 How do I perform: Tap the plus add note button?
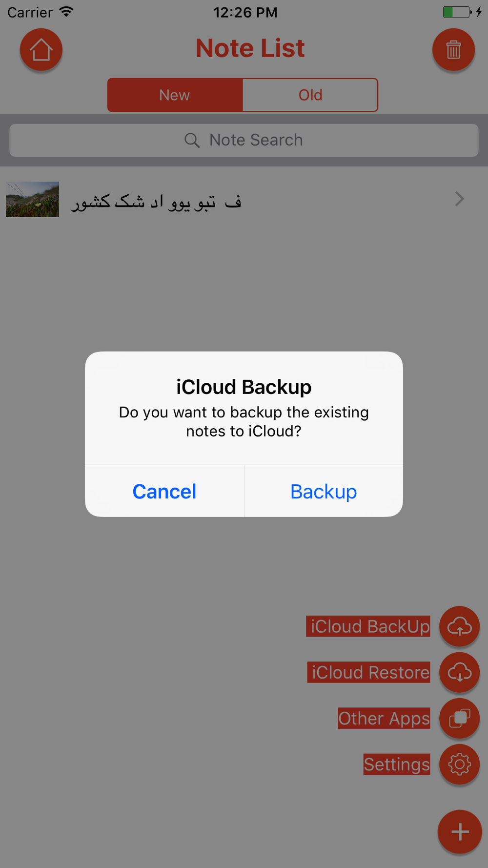(460, 832)
